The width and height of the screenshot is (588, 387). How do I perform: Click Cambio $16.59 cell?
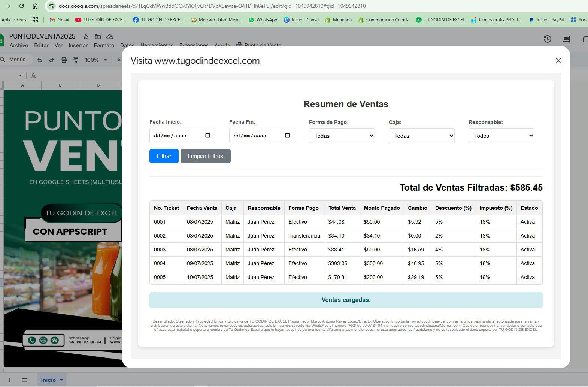(418, 250)
